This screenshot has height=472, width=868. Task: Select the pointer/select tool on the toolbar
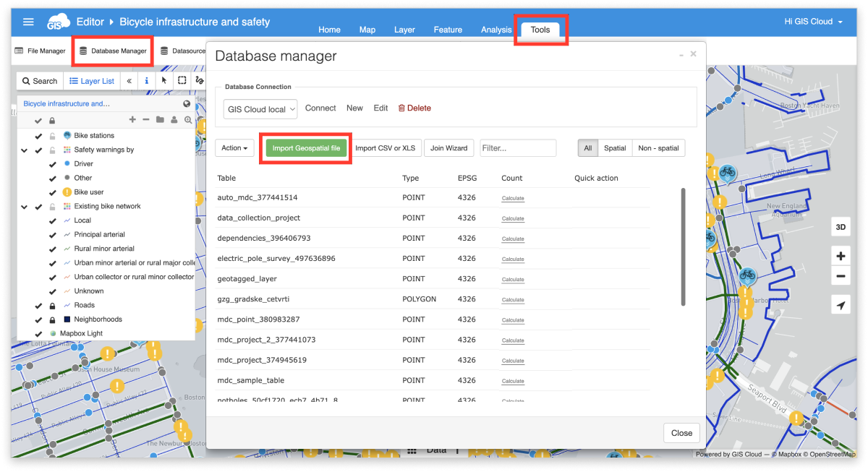click(x=164, y=81)
